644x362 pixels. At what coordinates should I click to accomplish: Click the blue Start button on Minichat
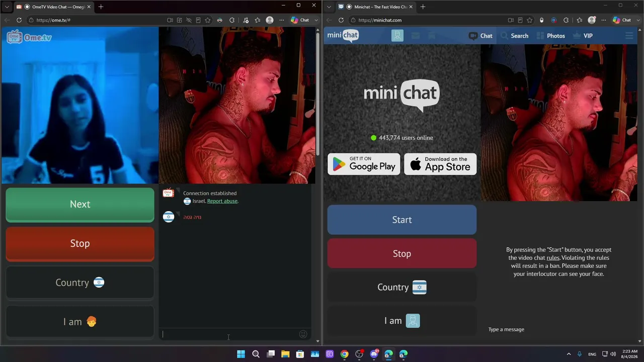pyautogui.click(x=402, y=220)
